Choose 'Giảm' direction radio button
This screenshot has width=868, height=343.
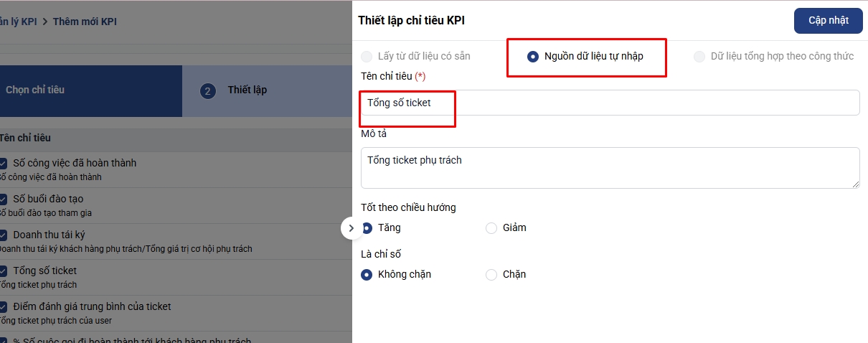491,228
